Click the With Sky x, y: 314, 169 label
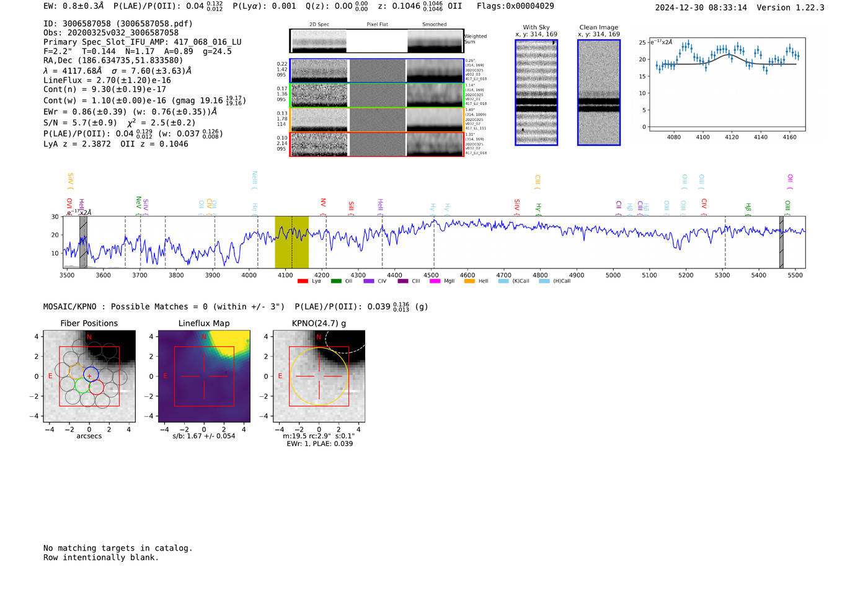This screenshot has height=591, width=868. point(536,31)
